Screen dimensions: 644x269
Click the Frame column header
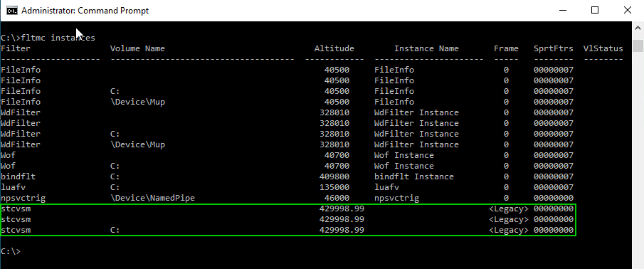point(506,48)
